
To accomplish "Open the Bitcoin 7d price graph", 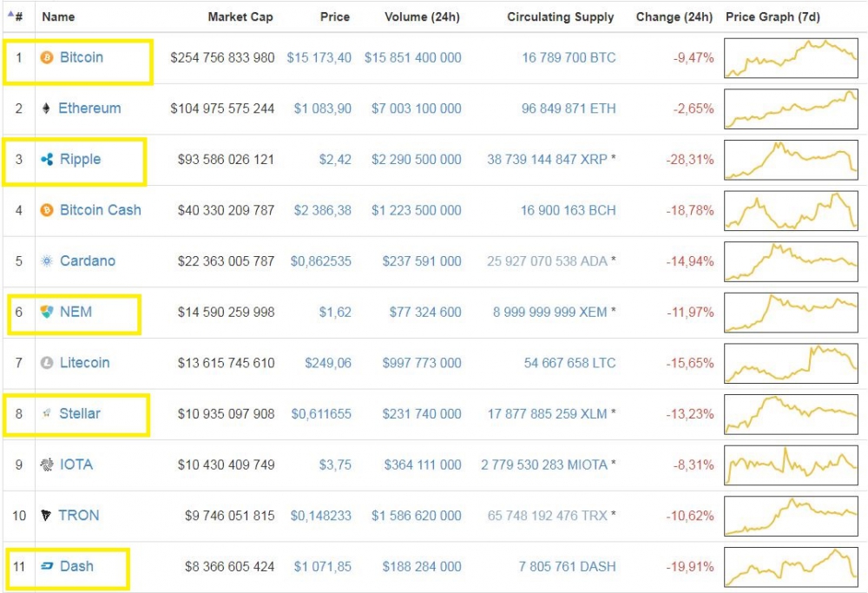I will [791, 57].
